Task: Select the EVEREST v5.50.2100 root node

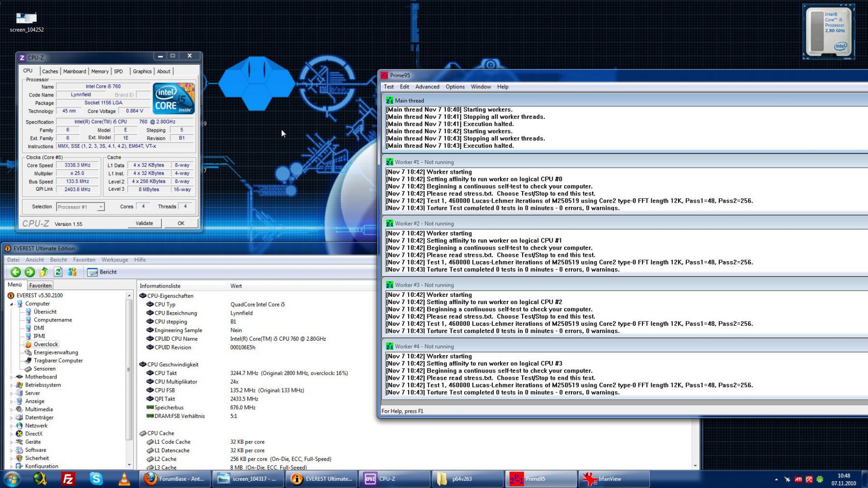Action: pos(39,295)
